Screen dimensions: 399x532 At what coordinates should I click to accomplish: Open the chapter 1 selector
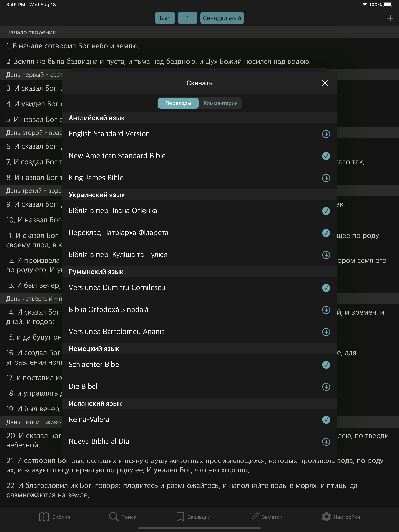point(187,18)
